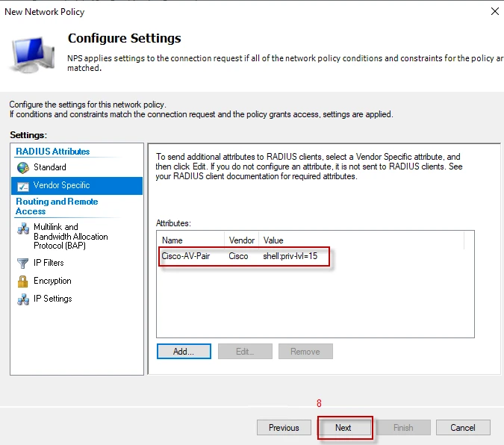This screenshot has width=504, height=445.
Task: Click the Vendor Specific checkbox icon
Action: (x=22, y=185)
